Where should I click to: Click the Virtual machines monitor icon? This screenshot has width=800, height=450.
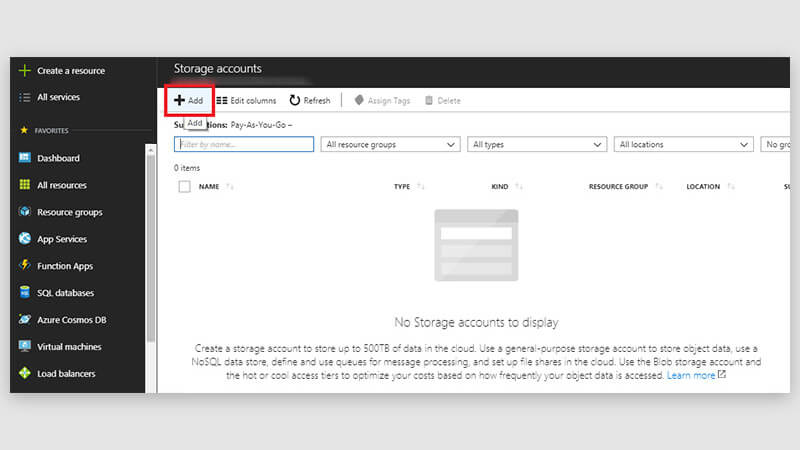point(24,346)
